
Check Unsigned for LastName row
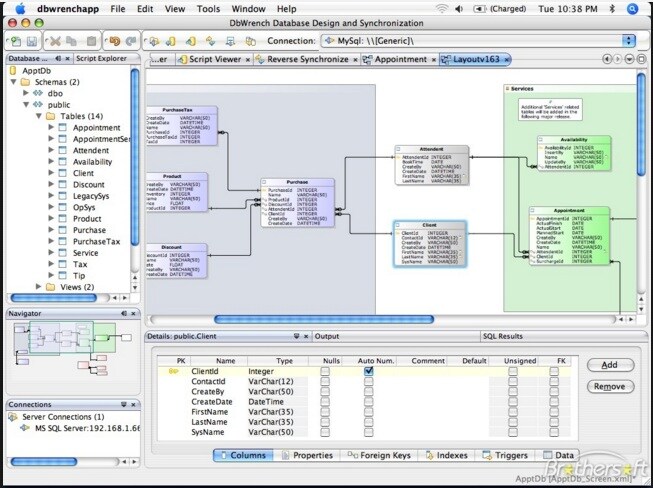pyautogui.click(x=513, y=422)
